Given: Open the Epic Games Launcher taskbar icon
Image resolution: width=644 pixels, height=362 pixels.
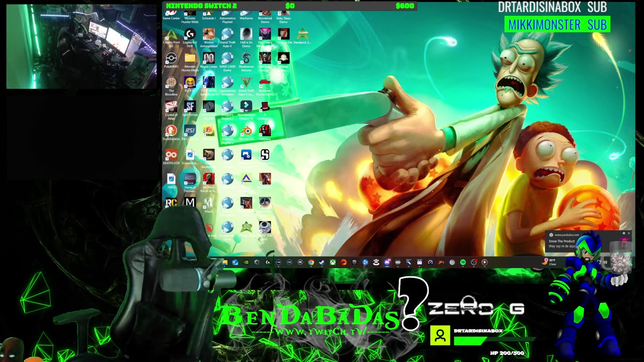Looking at the screenshot, I should (x=354, y=262).
